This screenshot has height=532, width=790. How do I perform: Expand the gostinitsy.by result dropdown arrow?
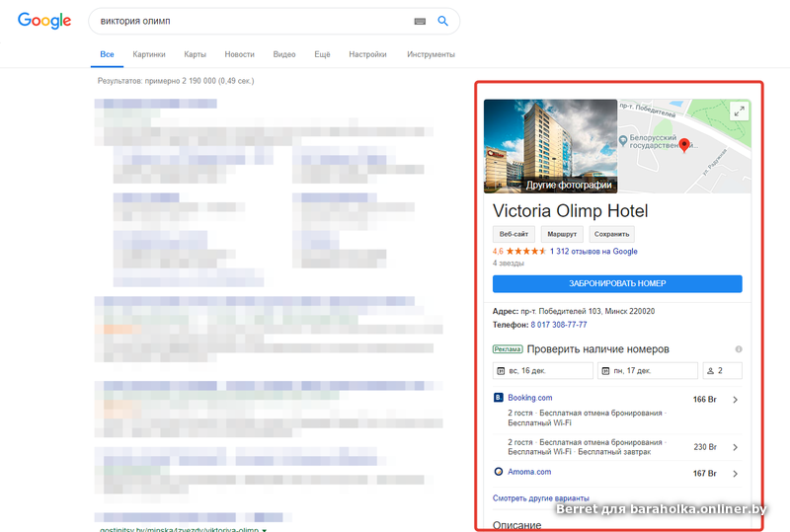click(265, 530)
